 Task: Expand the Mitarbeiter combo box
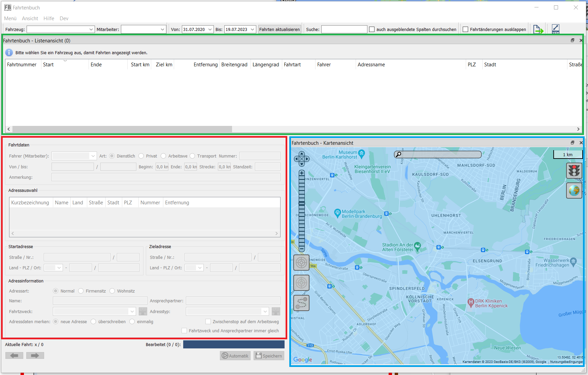162,30
